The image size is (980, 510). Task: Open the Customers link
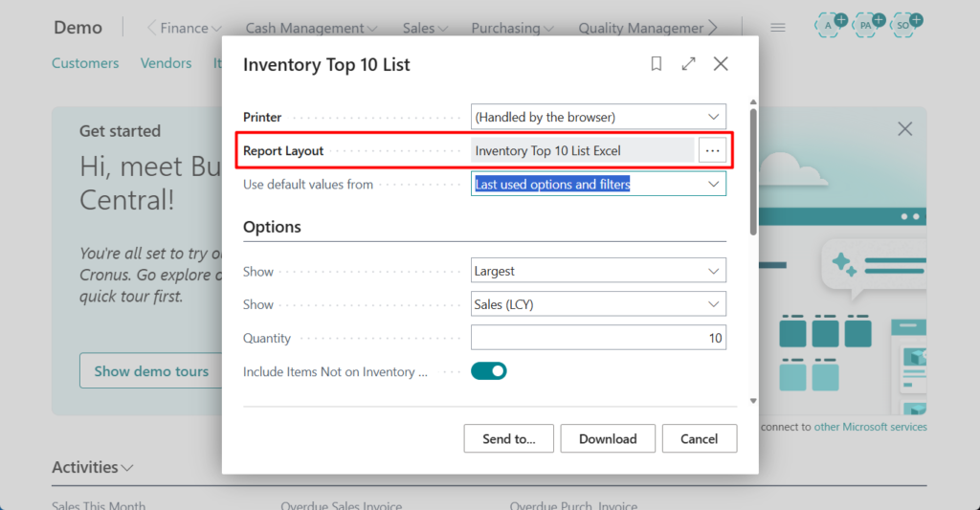tap(85, 63)
